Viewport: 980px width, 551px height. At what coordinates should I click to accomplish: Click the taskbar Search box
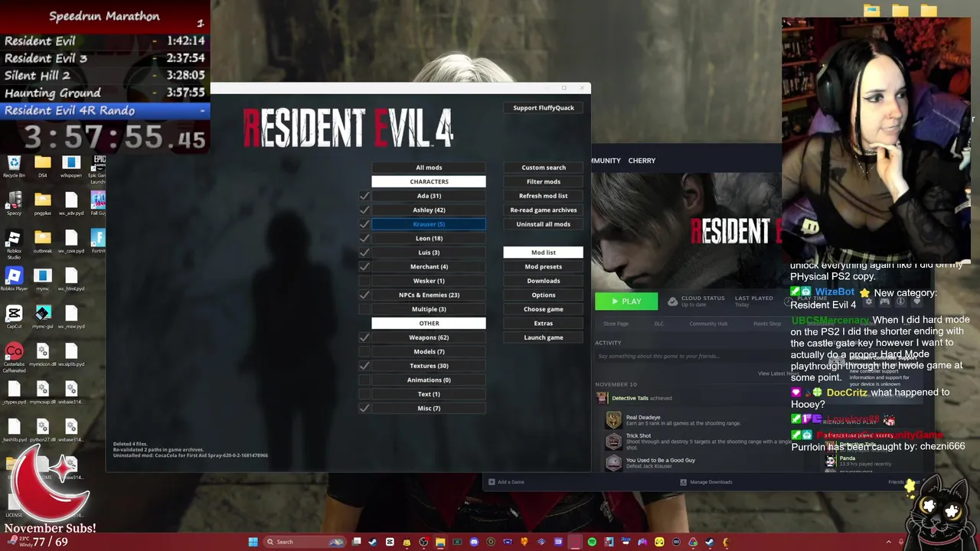point(304,542)
